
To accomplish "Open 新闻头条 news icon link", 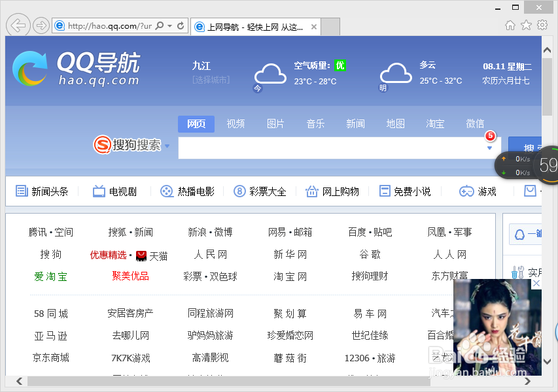I will [x=42, y=191].
